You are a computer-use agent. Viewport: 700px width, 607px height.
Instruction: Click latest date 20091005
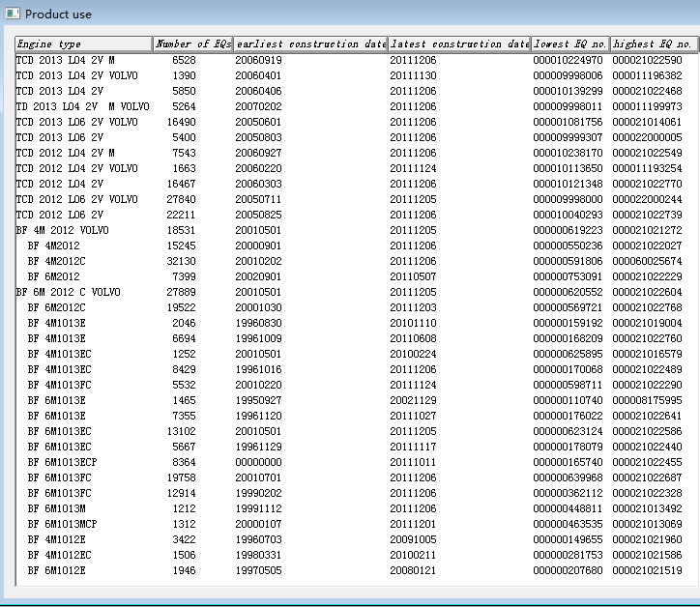[x=413, y=539]
